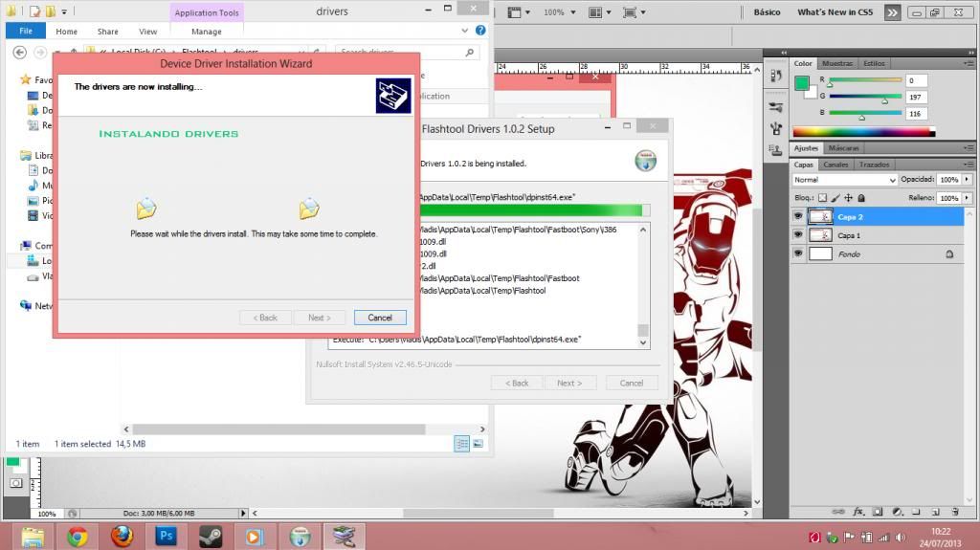Click the G channel slider
Viewport: 980px width, 550px height.
point(865,97)
